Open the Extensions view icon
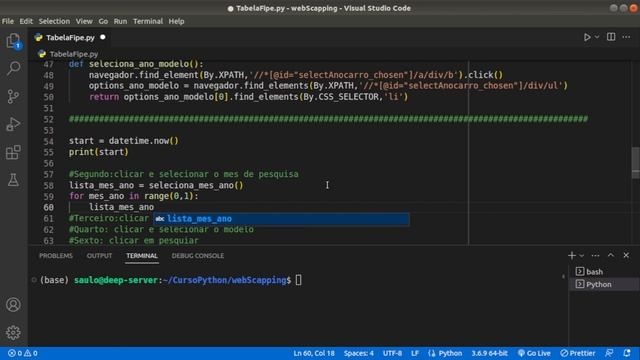640x360 pixels. (13, 152)
